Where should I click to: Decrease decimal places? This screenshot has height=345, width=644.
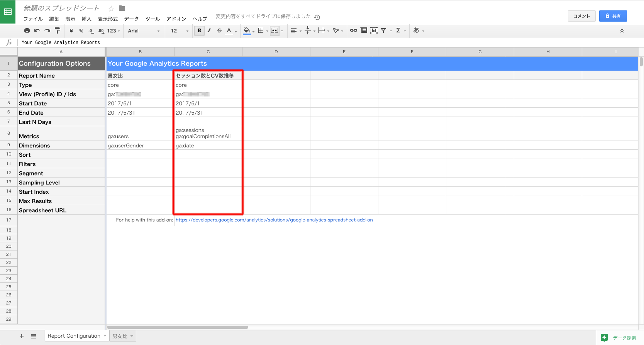click(91, 30)
